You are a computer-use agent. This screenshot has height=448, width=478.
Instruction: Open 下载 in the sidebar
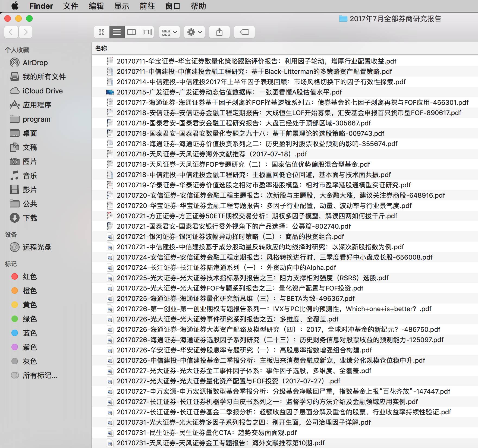click(23, 218)
